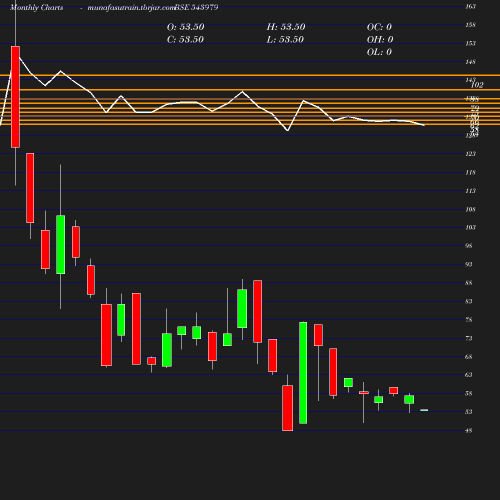This screenshot has width=500, height=500.
Task: Click the L: 53.50 low value
Action: coord(285,40)
